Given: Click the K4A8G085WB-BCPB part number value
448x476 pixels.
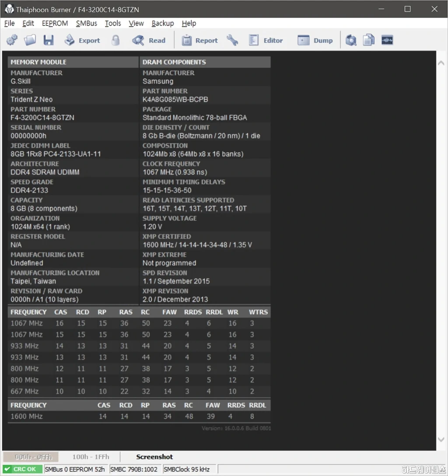Looking at the screenshot, I should (175, 99).
